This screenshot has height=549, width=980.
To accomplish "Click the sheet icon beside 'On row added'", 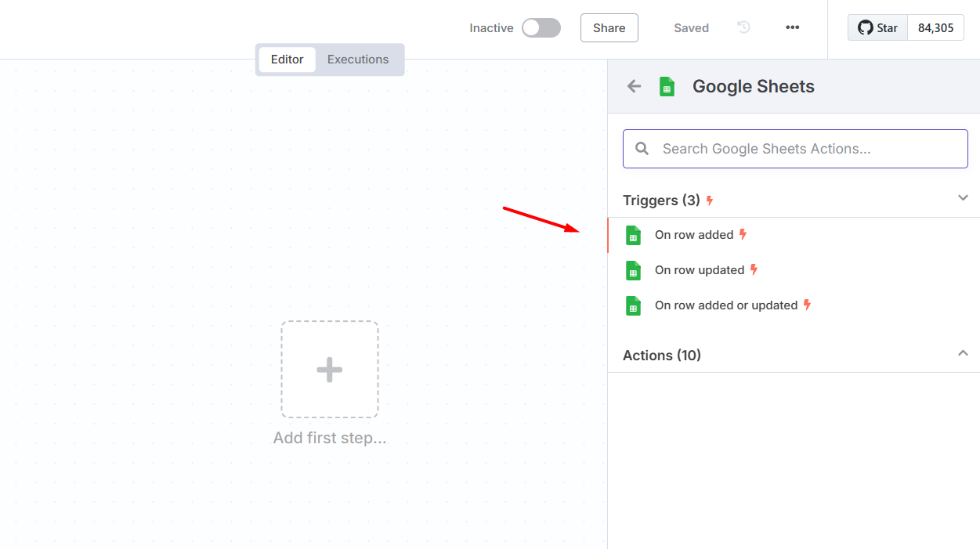I will coord(634,235).
